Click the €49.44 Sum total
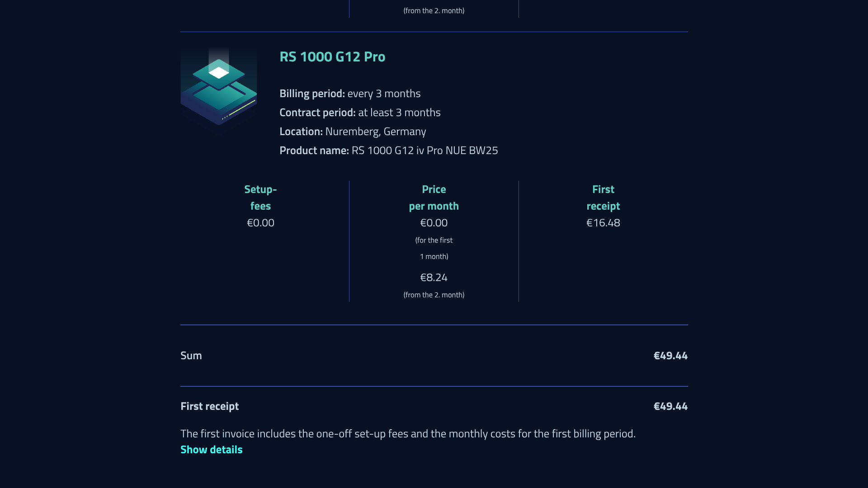The height and width of the screenshot is (488, 868). point(670,356)
